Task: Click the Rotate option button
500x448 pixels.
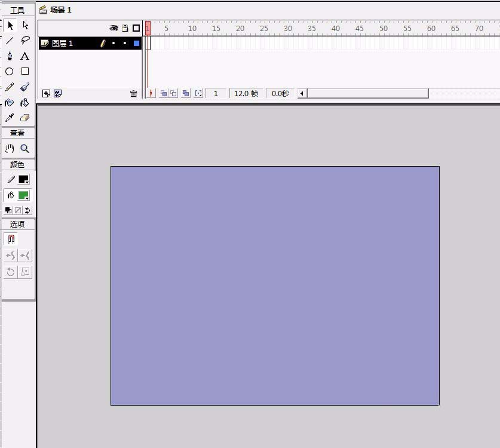Action: (11, 272)
